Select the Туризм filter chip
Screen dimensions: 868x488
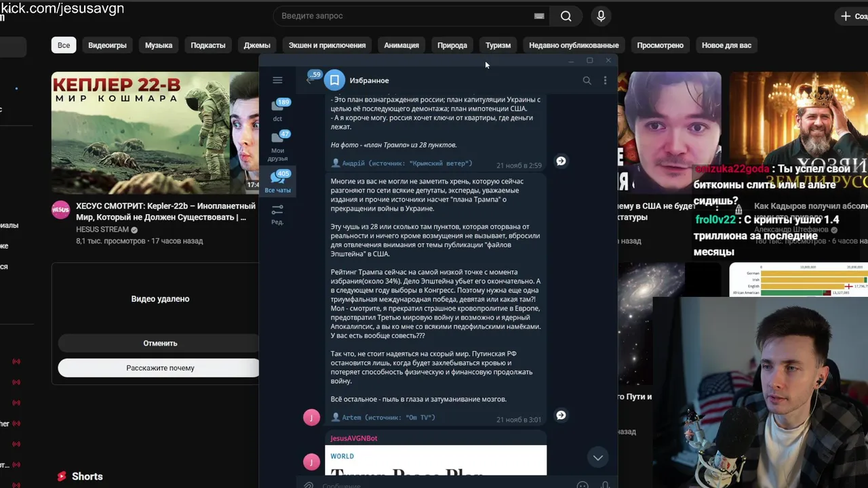pos(498,45)
